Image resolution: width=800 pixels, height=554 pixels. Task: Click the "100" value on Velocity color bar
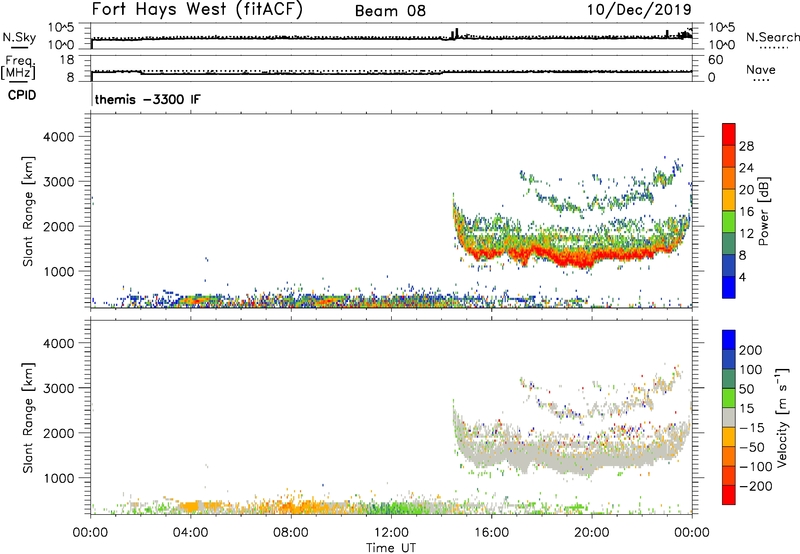[x=751, y=370]
